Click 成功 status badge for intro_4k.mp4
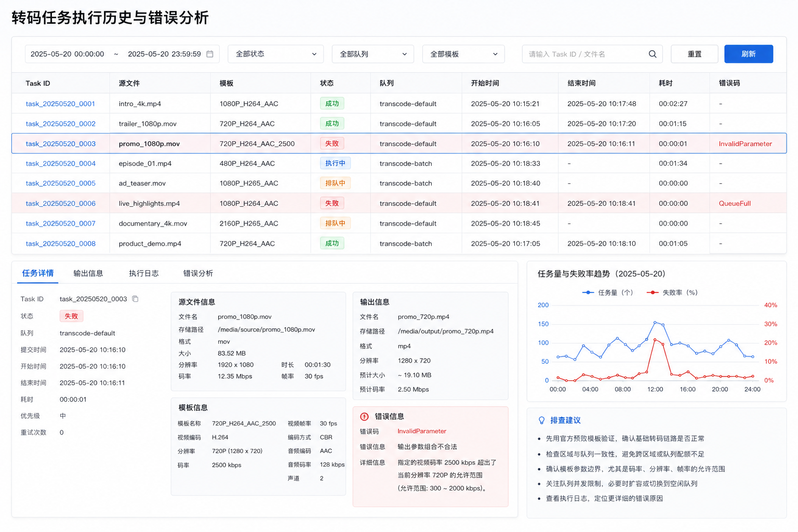This screenshot has width=798, height=532. pos(332,104)
